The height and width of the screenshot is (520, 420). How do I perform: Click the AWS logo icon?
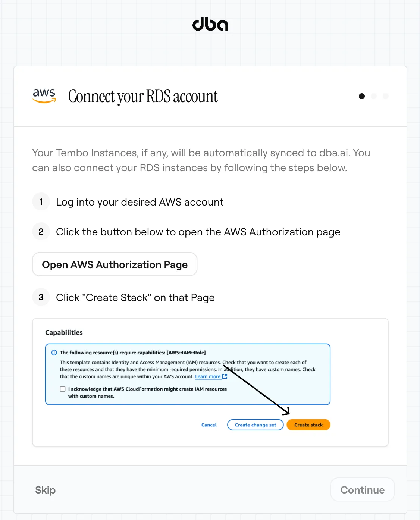[x=44, y=96]
